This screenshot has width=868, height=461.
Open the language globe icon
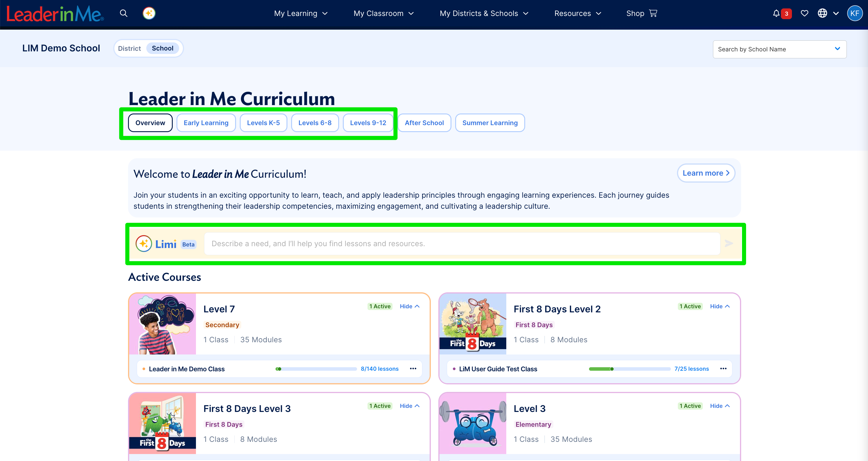tap(822, 13)
